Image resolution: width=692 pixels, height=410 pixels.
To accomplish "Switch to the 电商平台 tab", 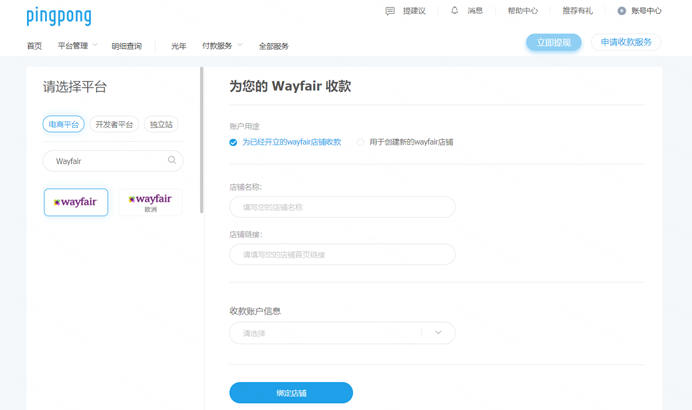I will pyautogui.click(x=64, y=124).
